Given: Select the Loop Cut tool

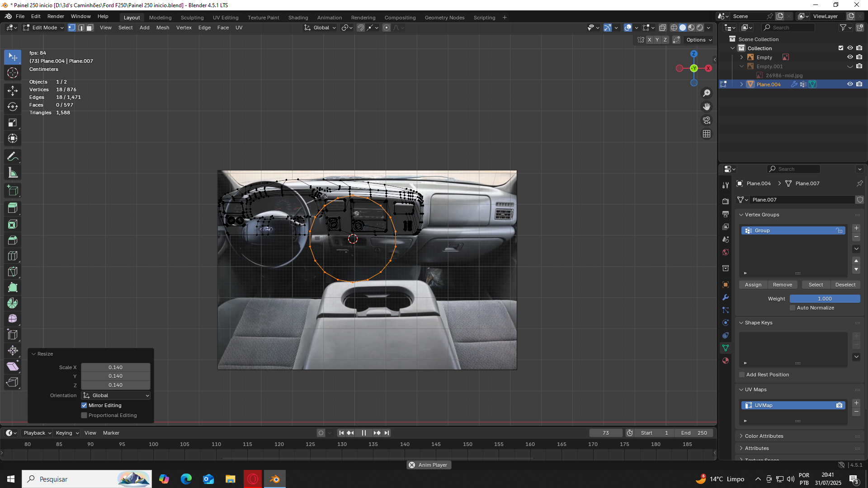Looking at the screenshot, I should (13, 256).
